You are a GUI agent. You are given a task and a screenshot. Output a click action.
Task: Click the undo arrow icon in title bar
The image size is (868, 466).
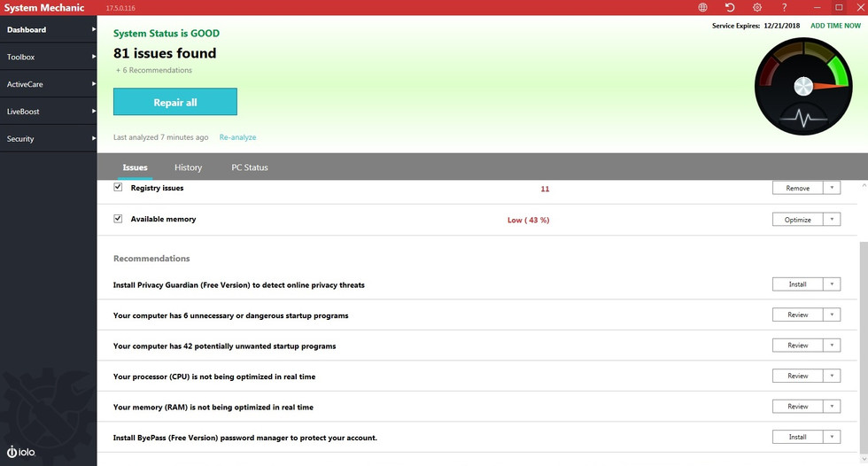(730, 8)
